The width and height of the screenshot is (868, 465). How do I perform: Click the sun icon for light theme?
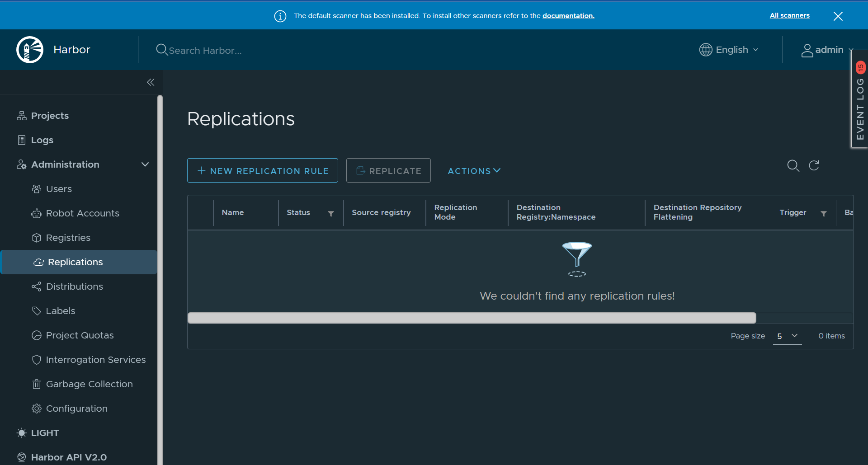pyautogui.click(x=21, y=433)
